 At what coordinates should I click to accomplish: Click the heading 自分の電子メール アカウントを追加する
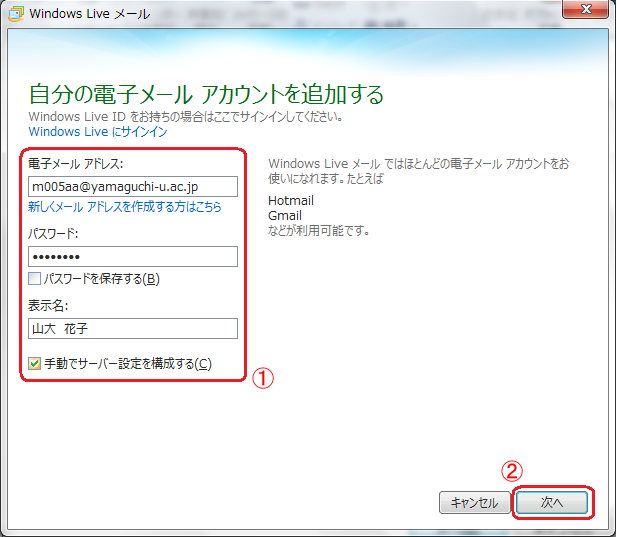207,94
